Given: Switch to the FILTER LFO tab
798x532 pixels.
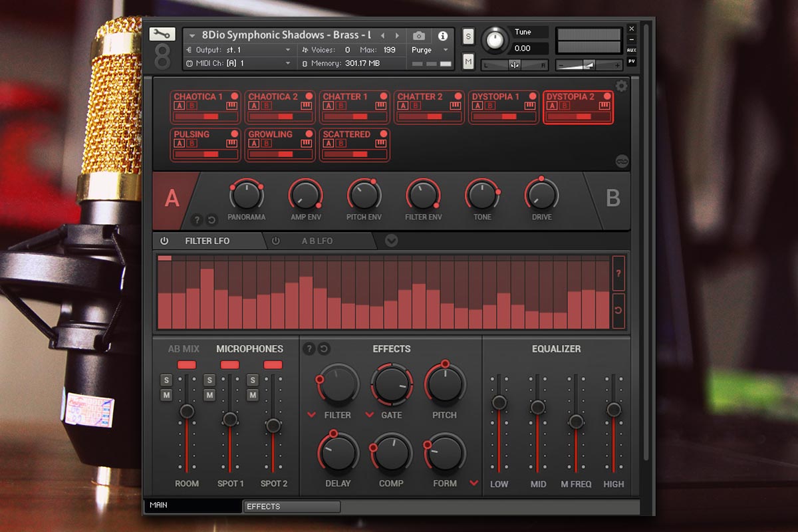Looking at the screenshot, I should click(x=207, y=241).
